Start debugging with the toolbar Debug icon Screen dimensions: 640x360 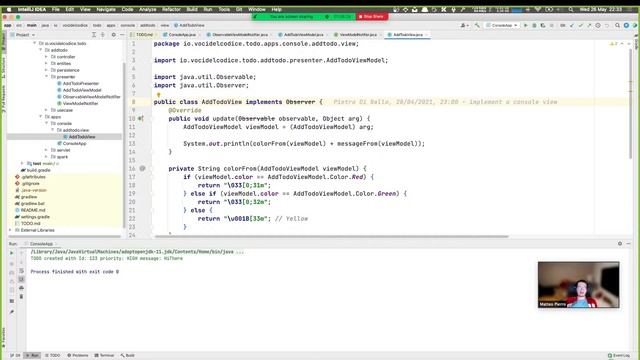[534, 25]
